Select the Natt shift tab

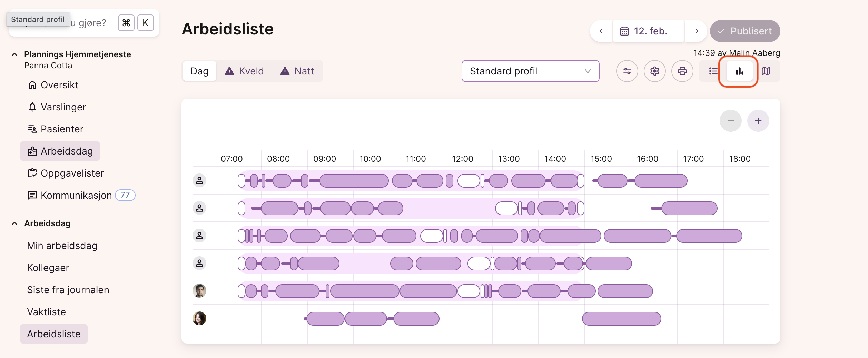pos(297,71)
